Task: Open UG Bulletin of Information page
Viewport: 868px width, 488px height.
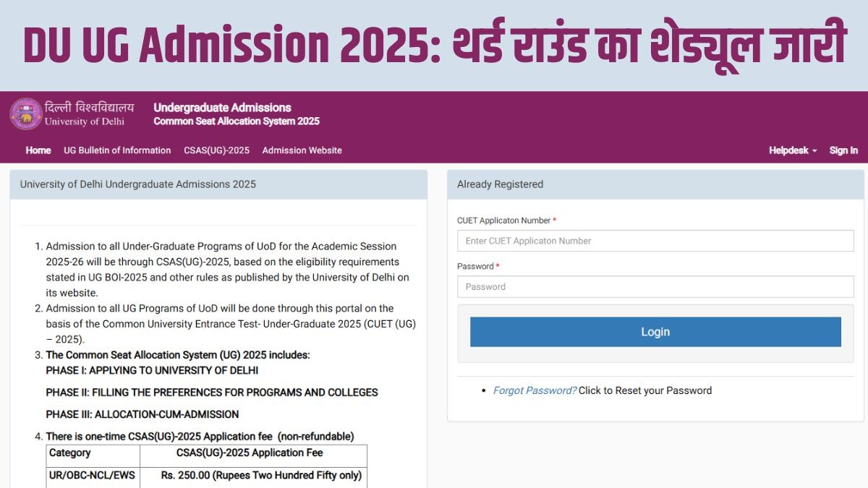Action: [117, 150]
